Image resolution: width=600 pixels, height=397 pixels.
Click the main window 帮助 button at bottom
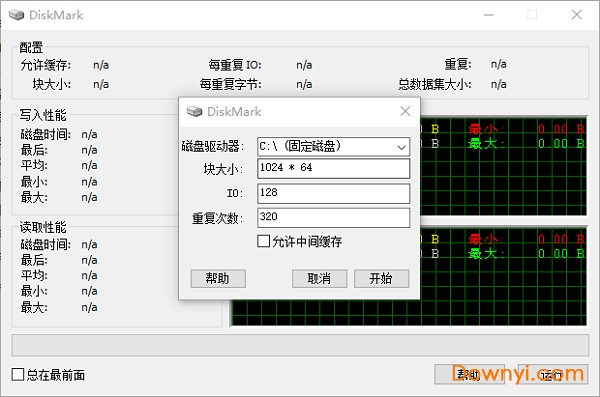470,374
